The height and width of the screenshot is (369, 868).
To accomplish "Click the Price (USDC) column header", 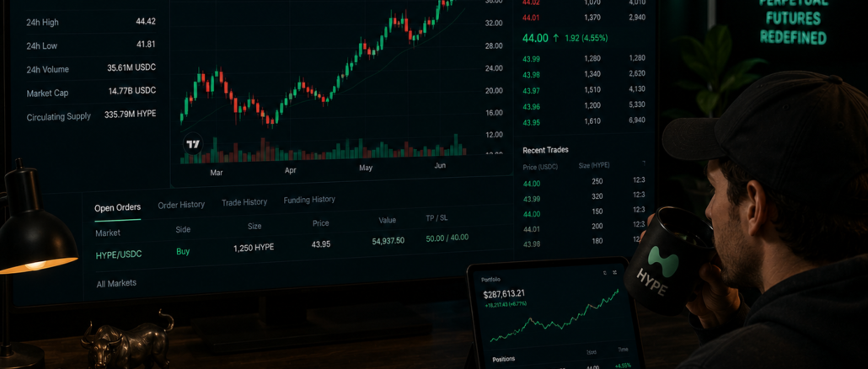I will (x=540, y=167).
